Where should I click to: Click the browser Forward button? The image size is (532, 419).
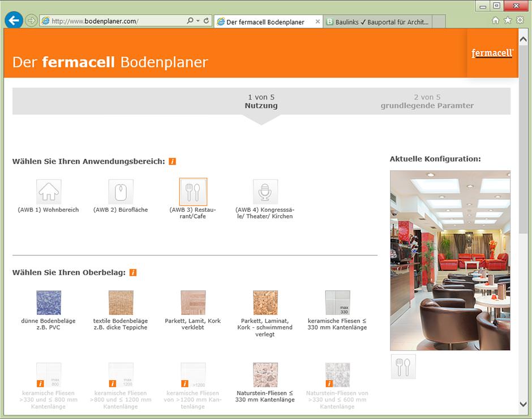pos(31,21)
